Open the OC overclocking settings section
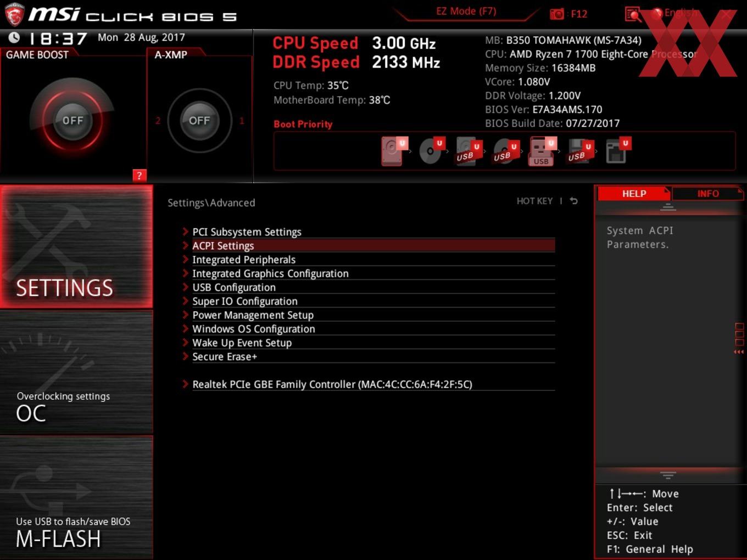This screenshot has height=560, width=747. (x=76, y=372)
